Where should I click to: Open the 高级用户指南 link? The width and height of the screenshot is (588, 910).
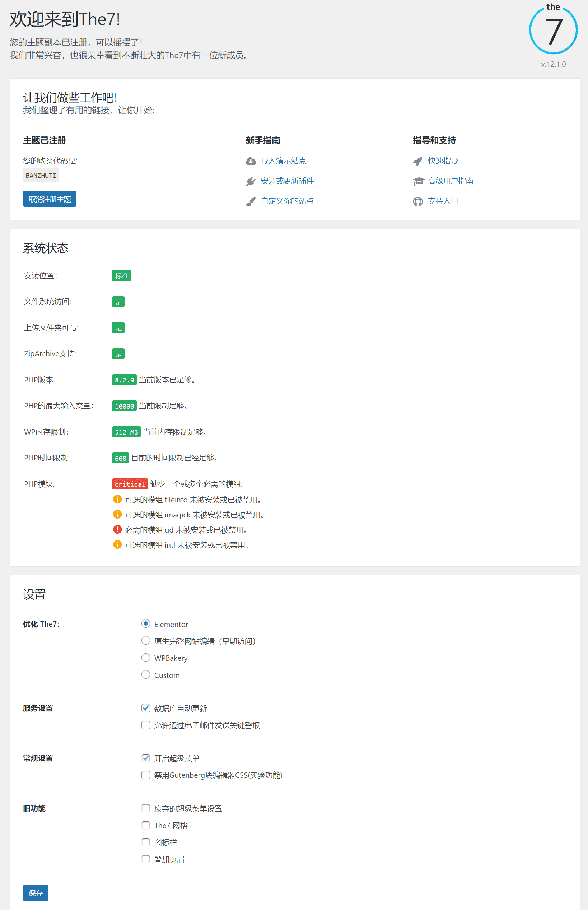[451, 181]
